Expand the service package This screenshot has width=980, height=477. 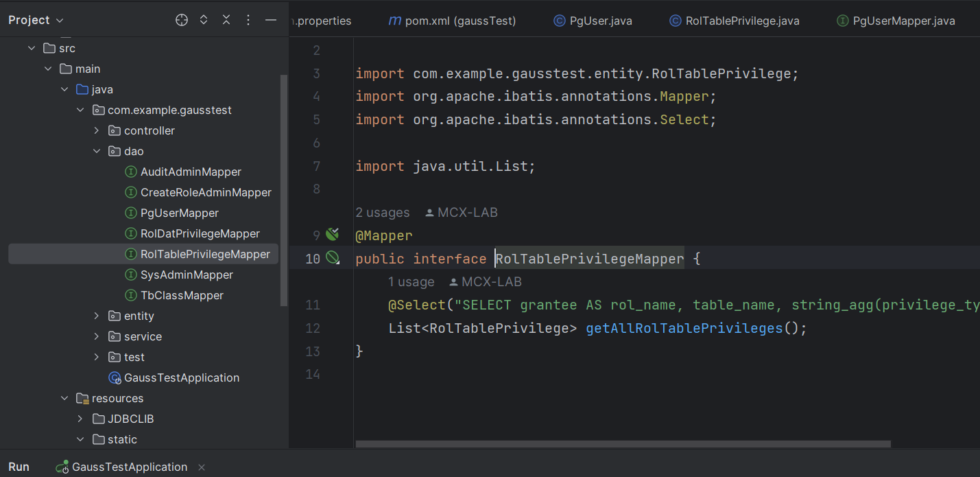[x=97, y=336]
